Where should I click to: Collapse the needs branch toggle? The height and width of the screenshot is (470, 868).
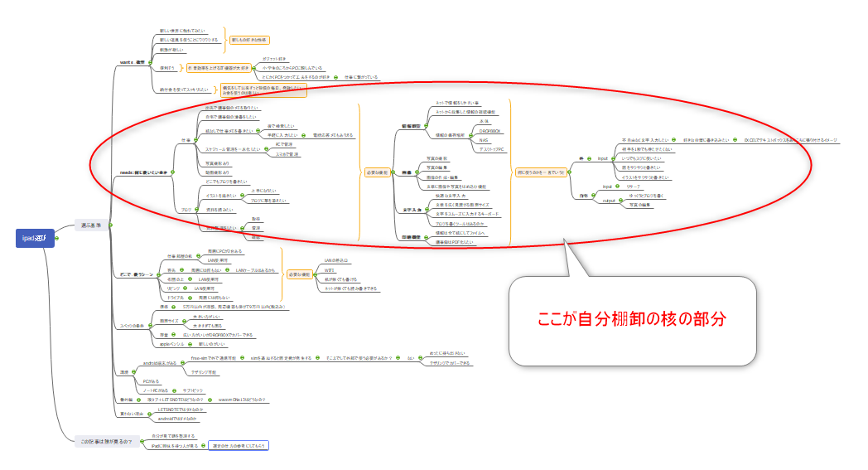coord(174,172)
